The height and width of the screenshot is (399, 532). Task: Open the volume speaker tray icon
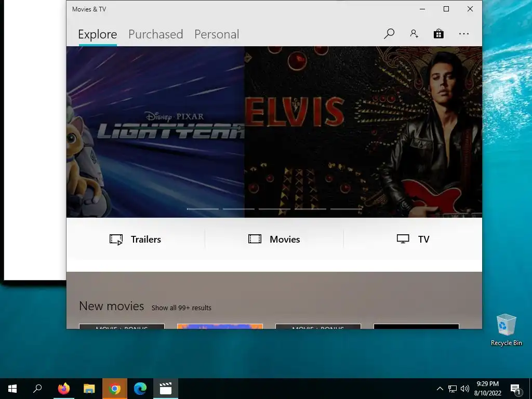coord(465,389)
